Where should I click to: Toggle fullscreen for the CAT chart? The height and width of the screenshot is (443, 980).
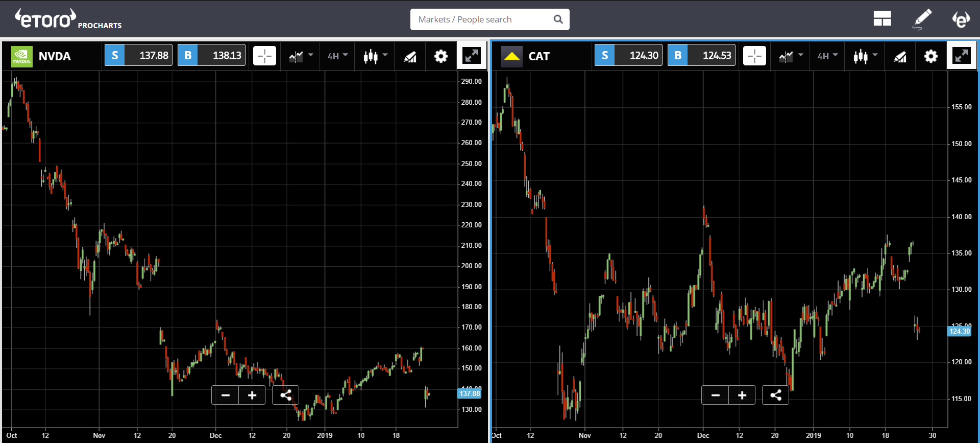coord(962,56)
